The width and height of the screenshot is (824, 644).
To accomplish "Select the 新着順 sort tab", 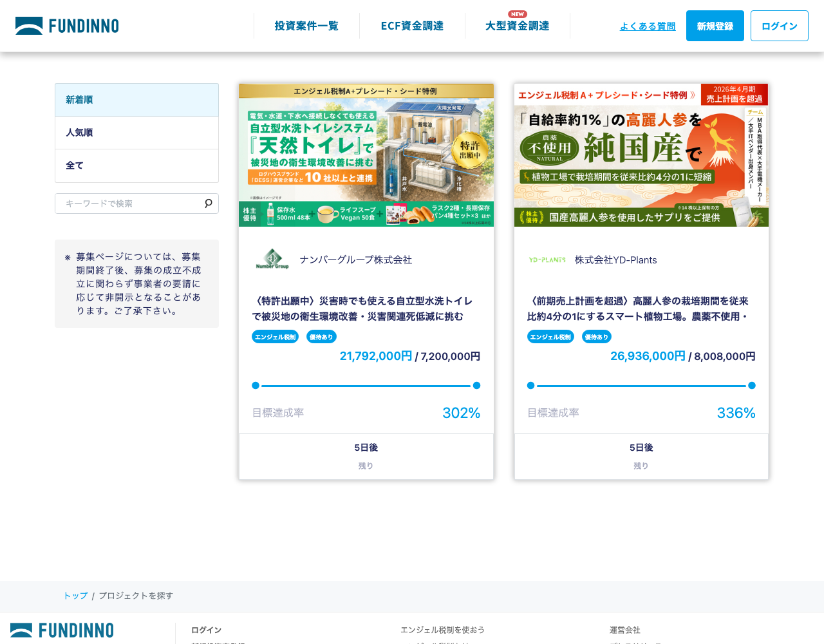I will pos(136,100).
